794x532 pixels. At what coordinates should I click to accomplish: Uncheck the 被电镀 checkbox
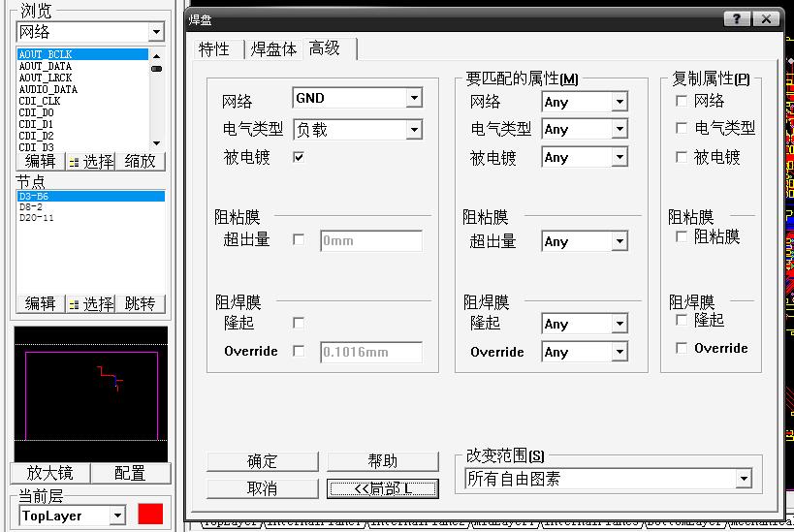pos(299,157)
